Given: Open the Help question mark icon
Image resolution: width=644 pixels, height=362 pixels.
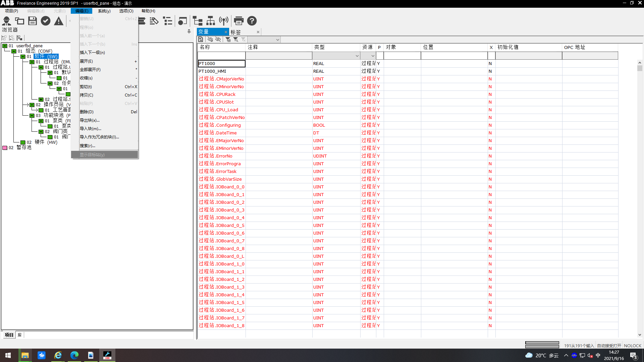Looking at the screenshot, I should click(252, 21).
